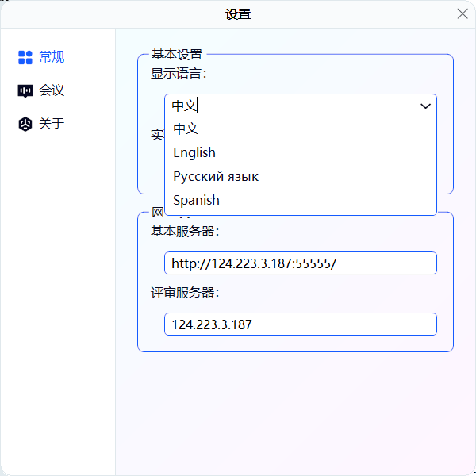Click the 常规 grid icon in sidebar
This screenshot has width=476, height=476.
coord(25,57)
